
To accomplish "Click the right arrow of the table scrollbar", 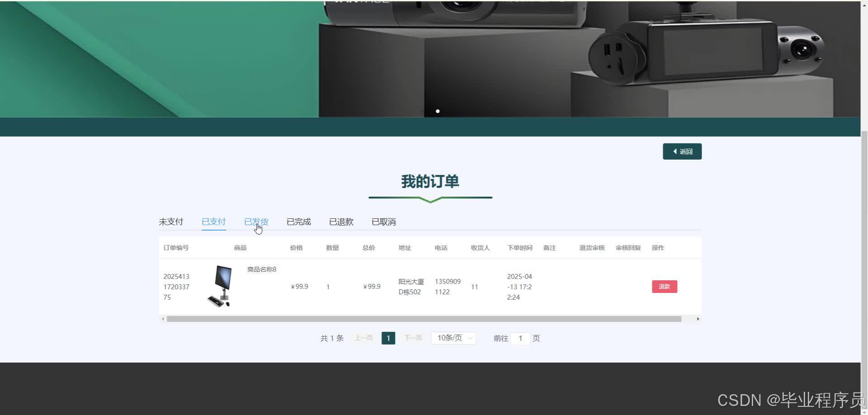I will [x=698, y=319].
